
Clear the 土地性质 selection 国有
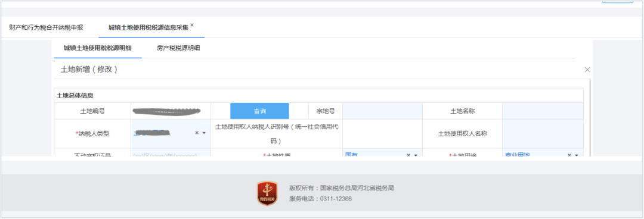tap(408, 155)
